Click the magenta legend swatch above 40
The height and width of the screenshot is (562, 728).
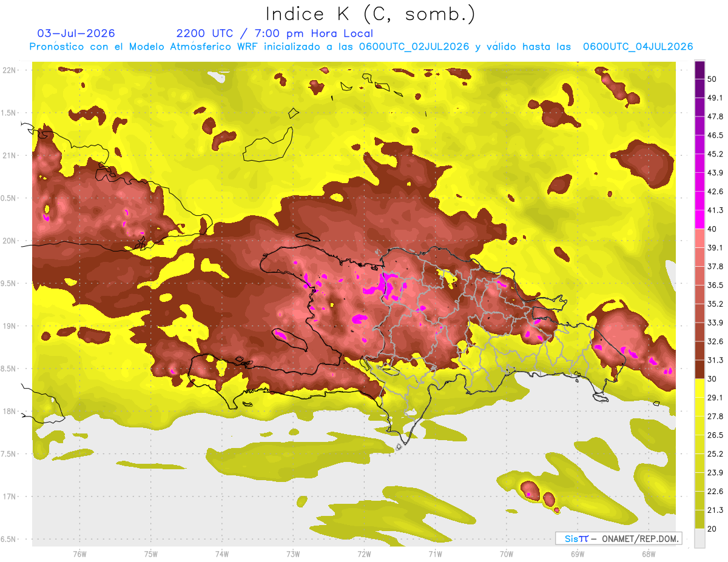coord(699,219)
